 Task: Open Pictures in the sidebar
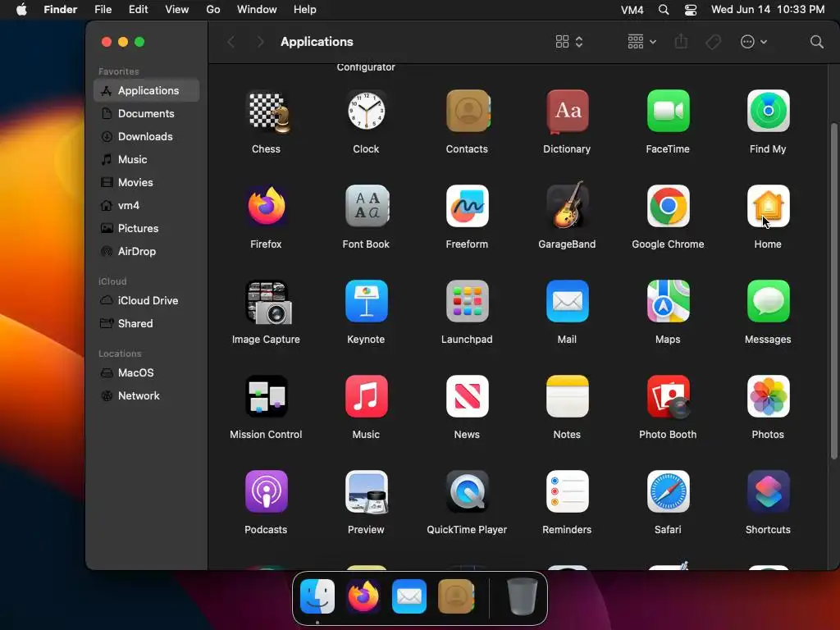(x=146, y=229)
